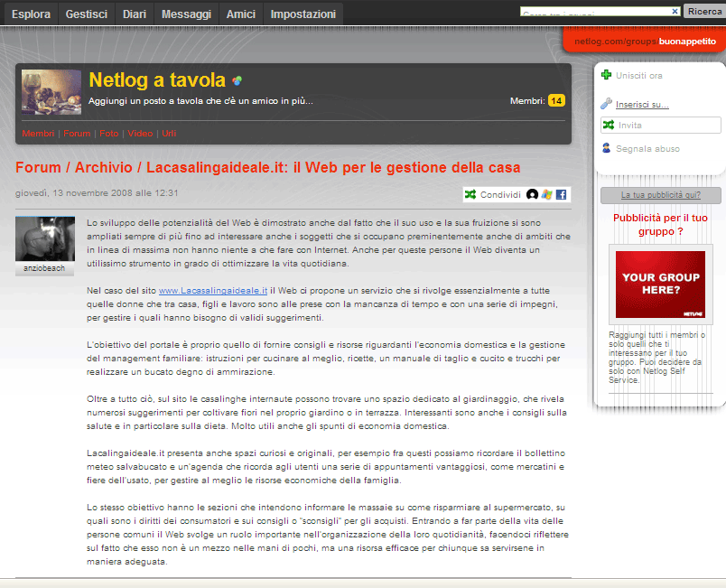Share the post on Facebook icon
Image resolution: width=726 pixels, height=588 pixels.
pyautogui.click(x=561, y=194)
